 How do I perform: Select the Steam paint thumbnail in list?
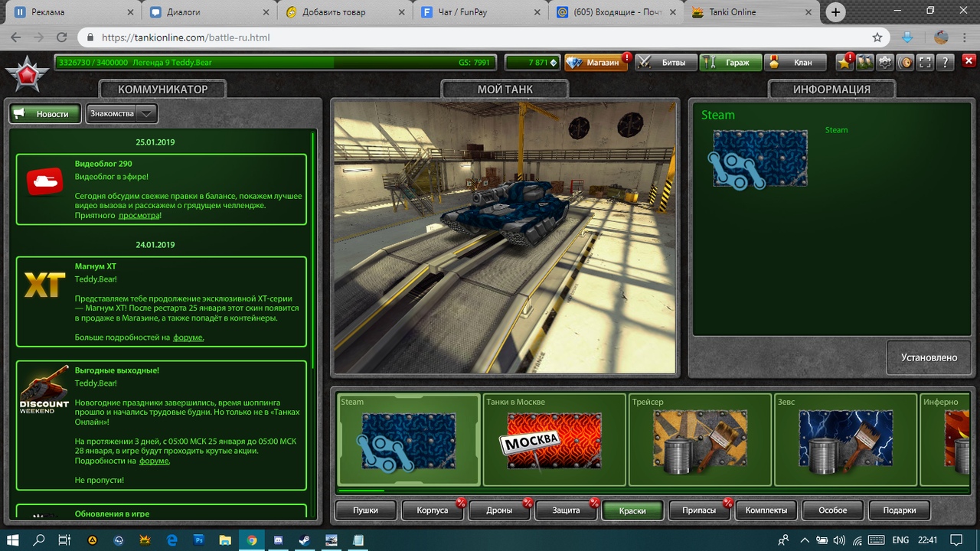408,439
